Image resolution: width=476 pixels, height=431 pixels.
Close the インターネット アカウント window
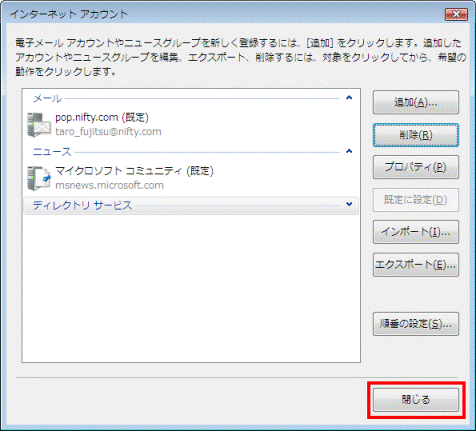click(x=456, y=14)
